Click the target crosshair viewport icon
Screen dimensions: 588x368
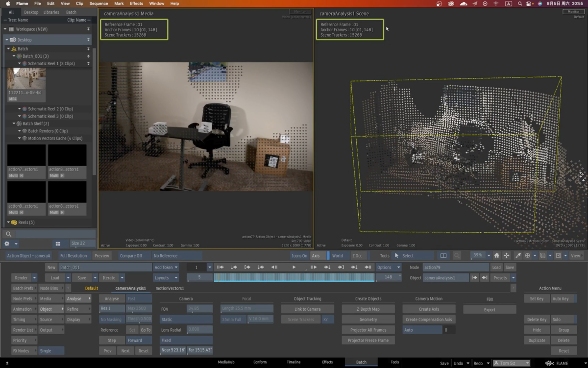click(528, 255)
